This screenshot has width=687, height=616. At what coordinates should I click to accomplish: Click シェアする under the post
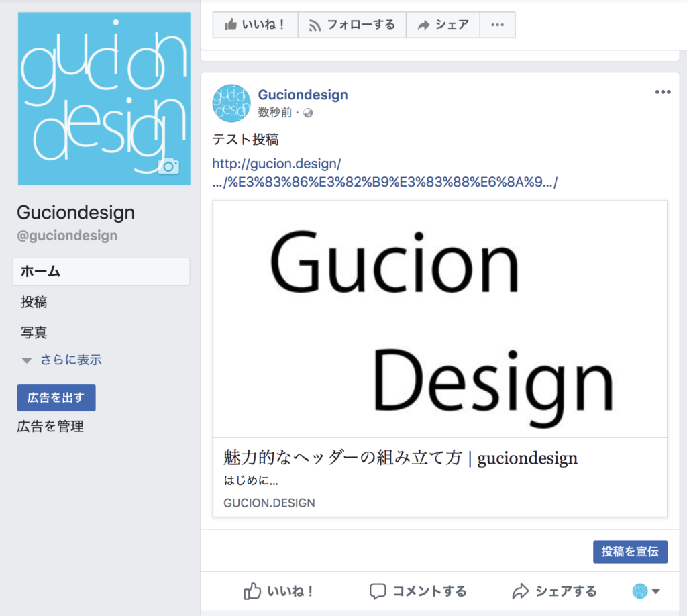tap(554, 591)
